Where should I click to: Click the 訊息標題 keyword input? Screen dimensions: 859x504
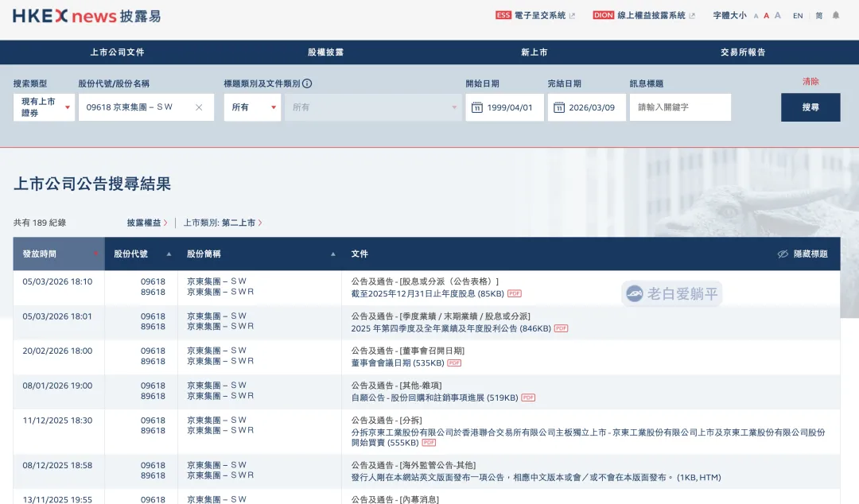pos(680,107)
